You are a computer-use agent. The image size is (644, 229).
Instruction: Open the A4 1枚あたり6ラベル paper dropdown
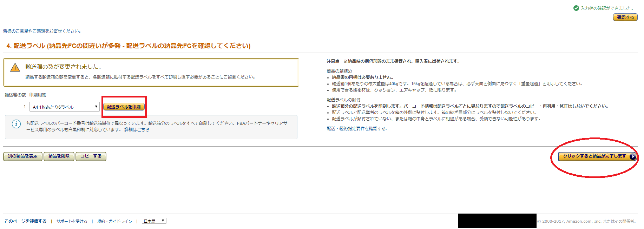[65, 107]
